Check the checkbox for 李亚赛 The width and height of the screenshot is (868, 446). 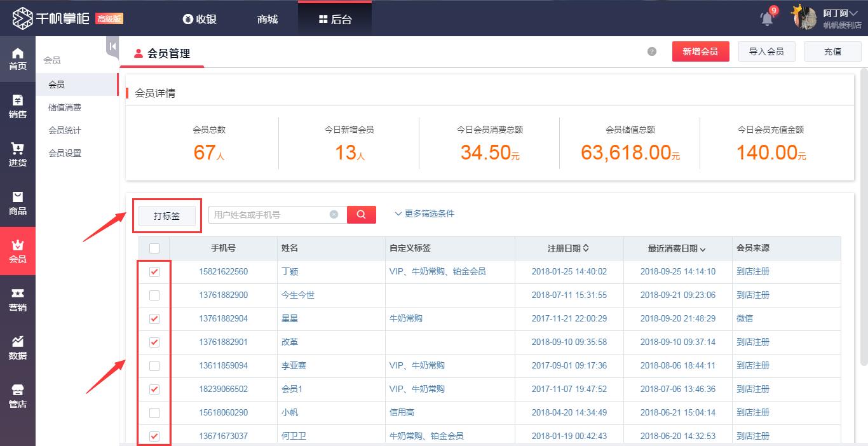coord(154,366)
